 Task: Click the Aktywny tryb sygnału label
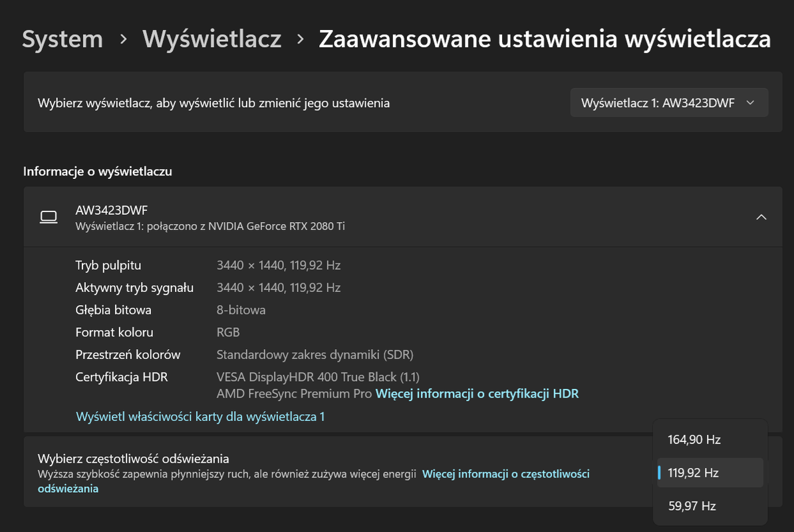[x=134, y=287]
